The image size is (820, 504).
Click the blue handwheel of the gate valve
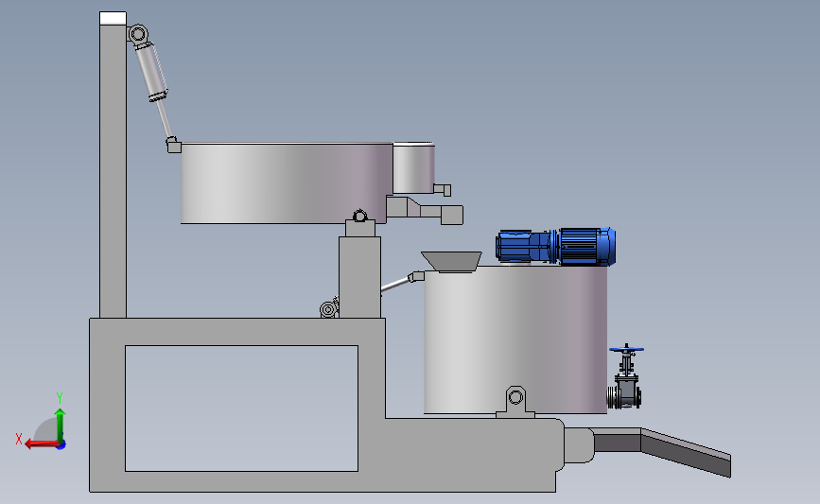pos(626,349)
